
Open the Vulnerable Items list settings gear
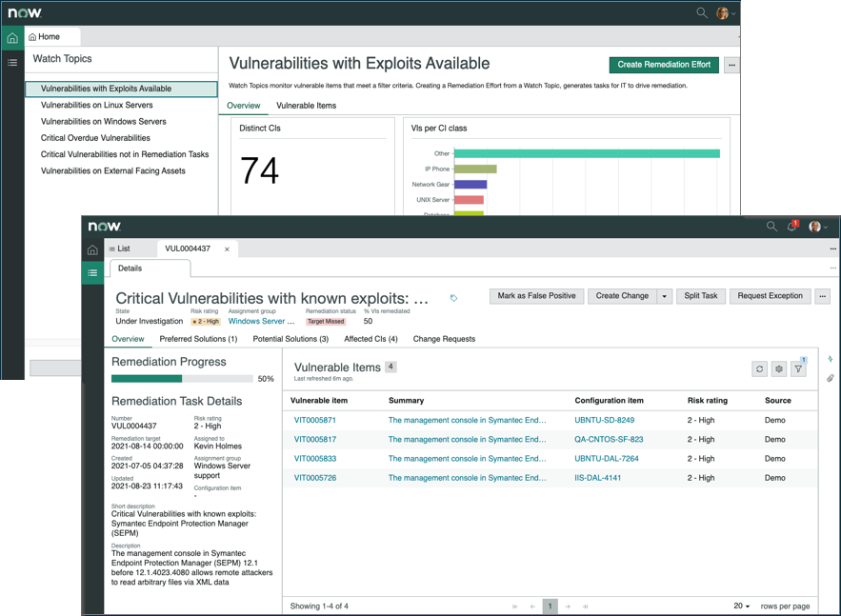779,368
